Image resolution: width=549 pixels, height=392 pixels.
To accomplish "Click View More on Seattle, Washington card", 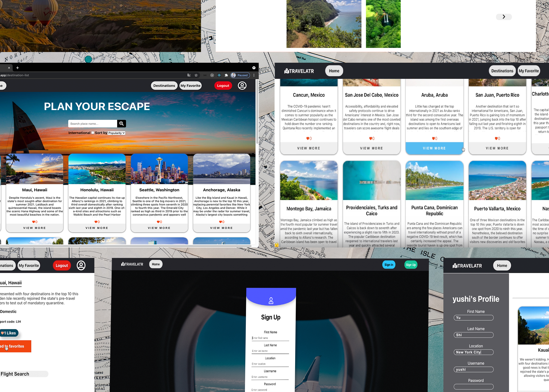I will pyautogui.click(x=159, y=228).
